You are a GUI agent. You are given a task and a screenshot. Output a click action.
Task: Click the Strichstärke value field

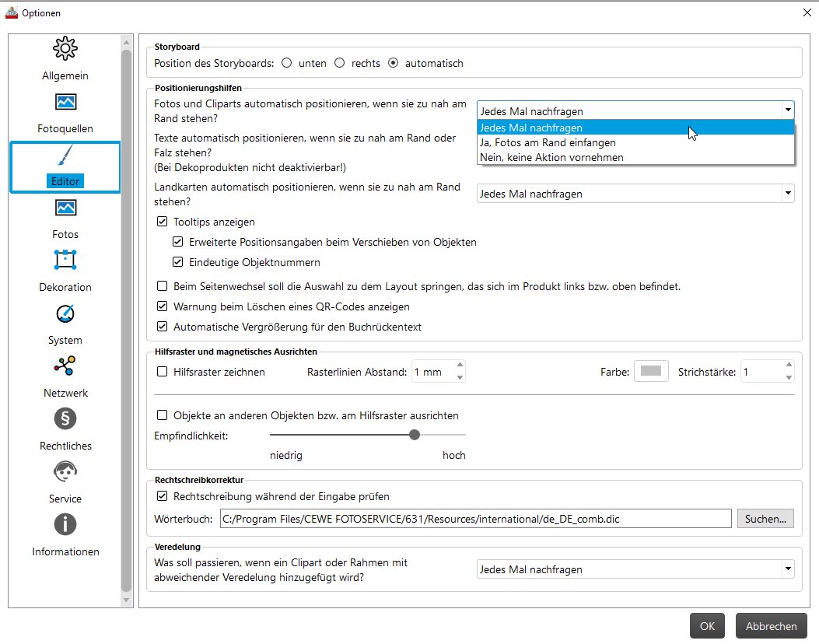[761, 372]
